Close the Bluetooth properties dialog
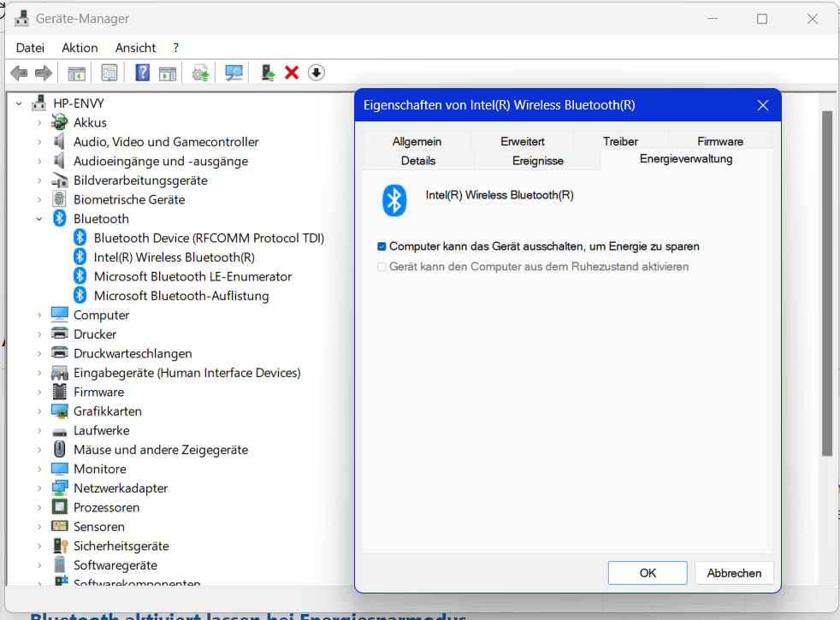This screenshot has height=620, width=840. tap(763, 105)
